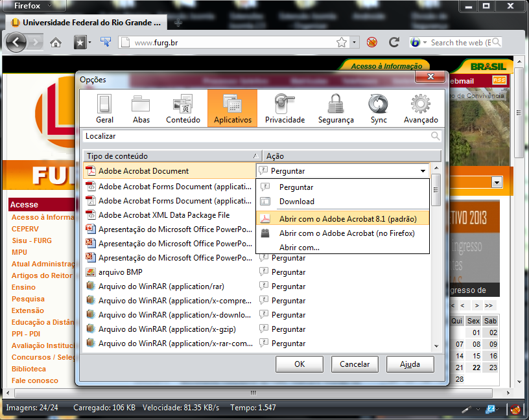Open the Home page icon in toolbar
Viewport: 529px width, 420px height.
coord(56,43)
